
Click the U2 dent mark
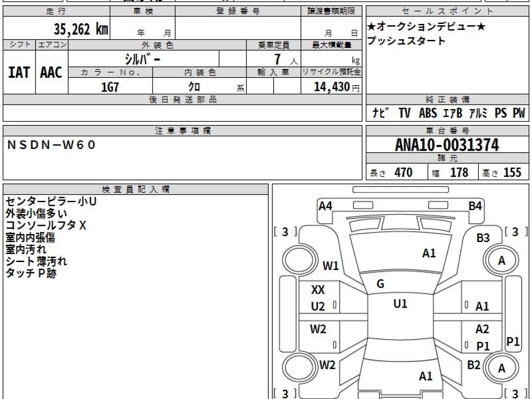[x=318, y=306]
